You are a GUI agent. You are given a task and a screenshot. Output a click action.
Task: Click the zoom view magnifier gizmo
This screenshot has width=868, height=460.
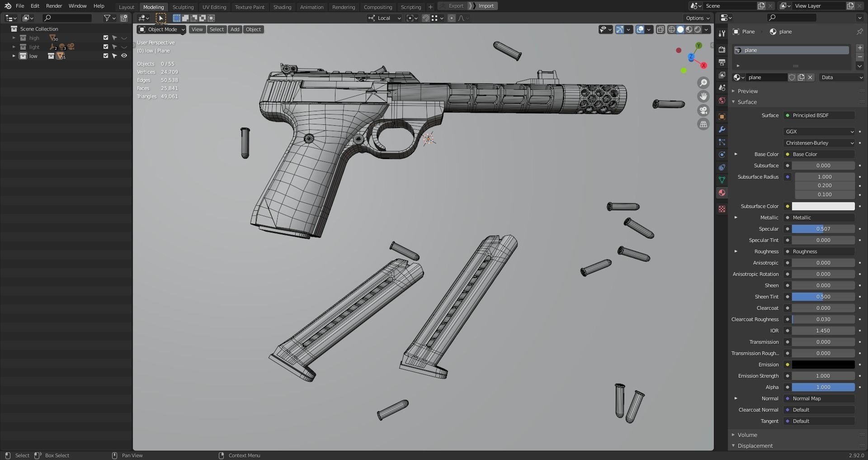tap(703, 83)
